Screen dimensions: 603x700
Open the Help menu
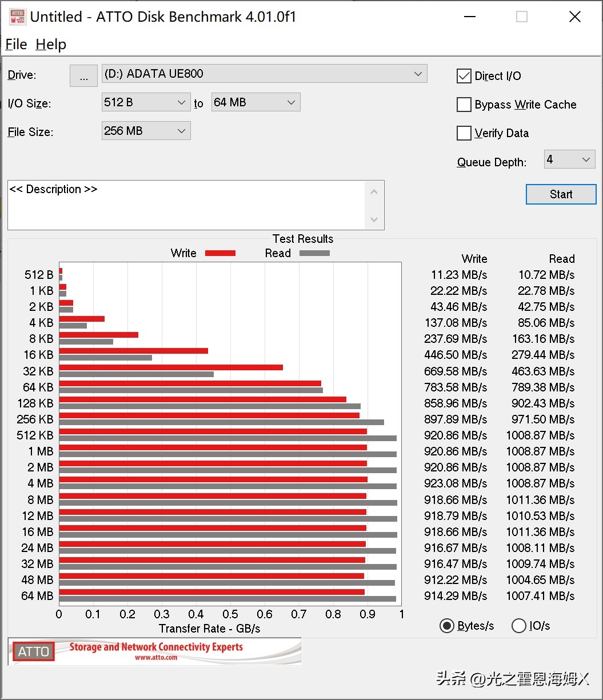pyautogui.click(x=51, y=45)
